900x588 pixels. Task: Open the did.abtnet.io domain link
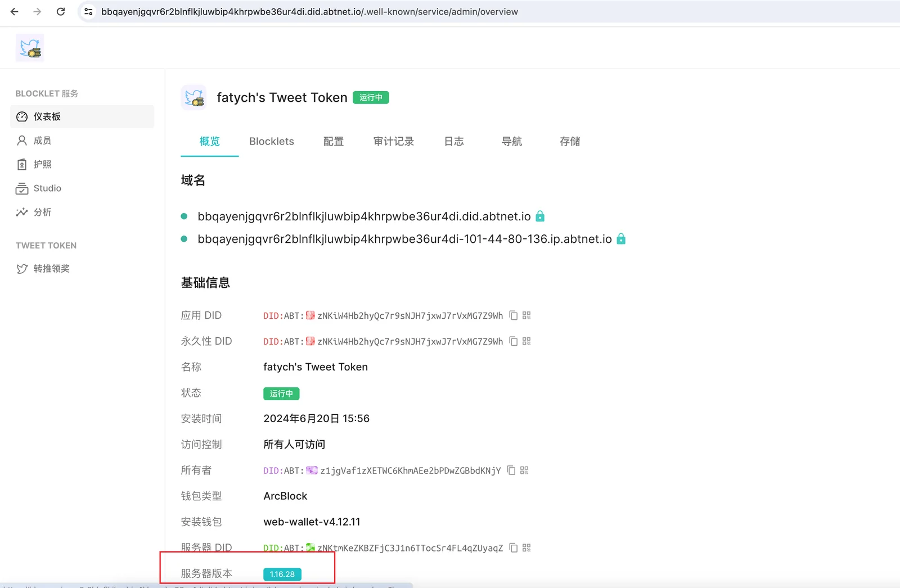pos(364,216)
